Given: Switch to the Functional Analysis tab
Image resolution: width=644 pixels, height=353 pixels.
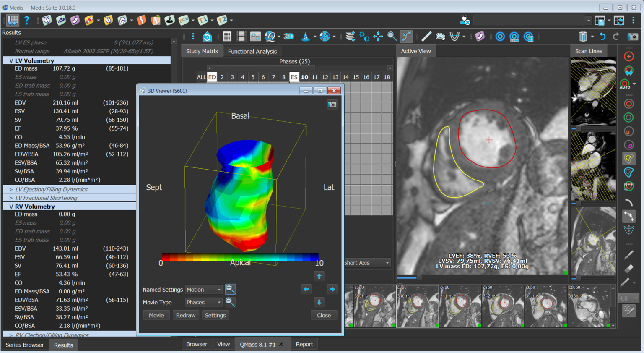Looking at the screenshot, I should click(x=252, y=51).
